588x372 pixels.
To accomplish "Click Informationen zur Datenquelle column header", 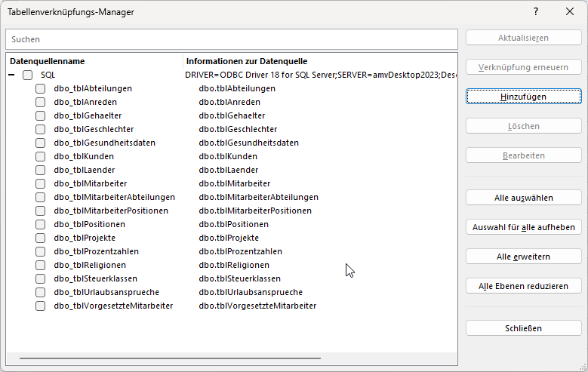I will 247,60.
